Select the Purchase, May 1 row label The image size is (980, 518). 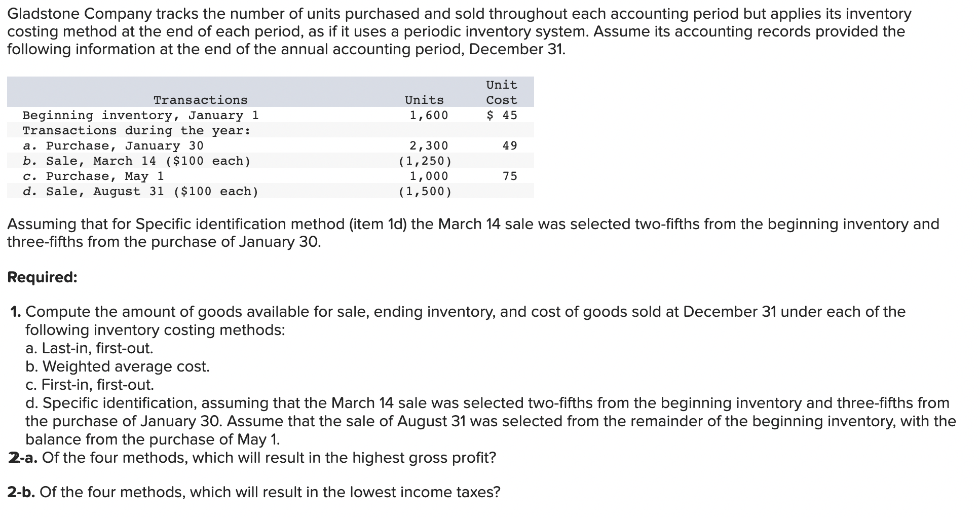pos(93,176)
